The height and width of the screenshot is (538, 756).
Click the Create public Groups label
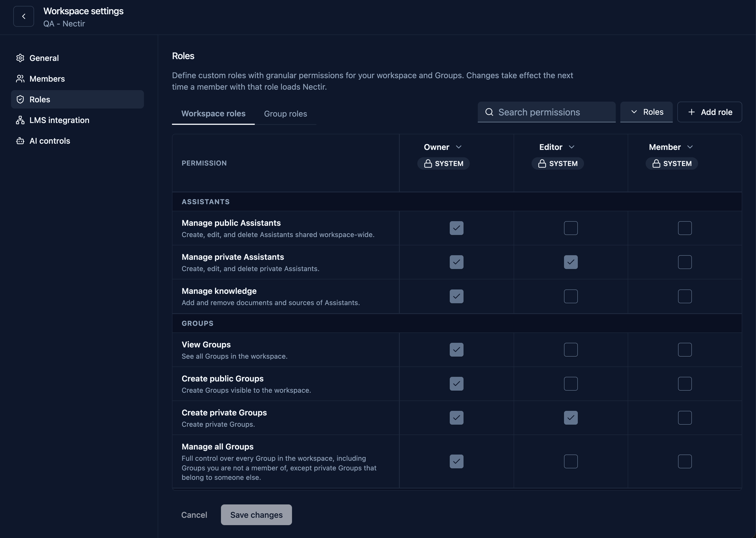point(223,379)
